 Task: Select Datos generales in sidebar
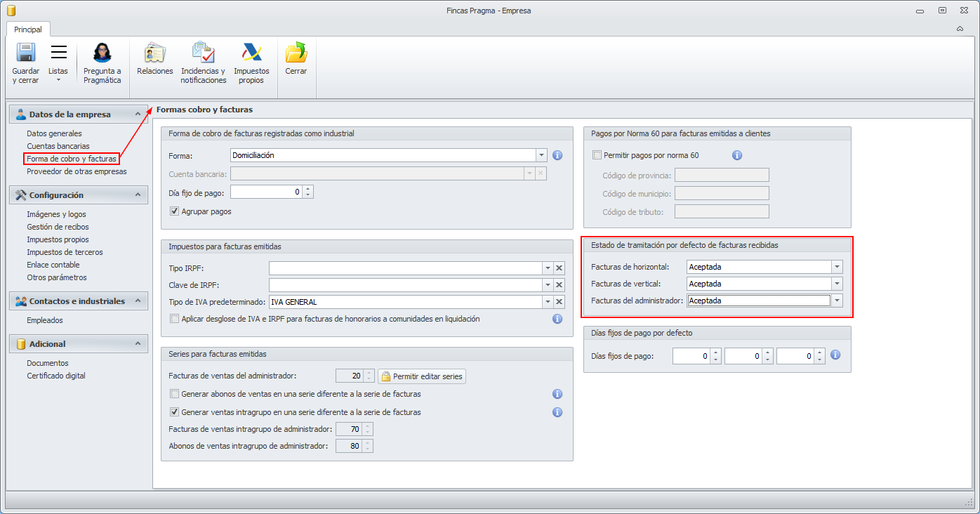click(x=54, y=133)
